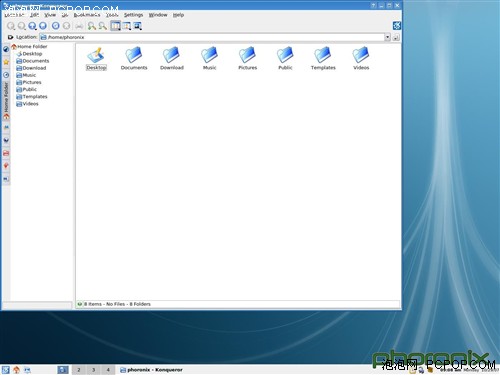The image size is (500, 375).
Task: Switch to virtual desktop 3 in pager
Action: 93,370
